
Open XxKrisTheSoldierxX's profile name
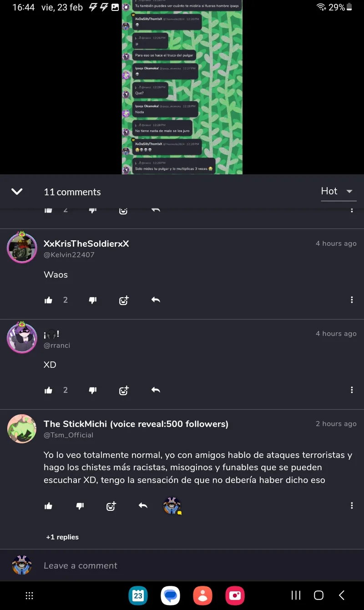click(86, 244)
